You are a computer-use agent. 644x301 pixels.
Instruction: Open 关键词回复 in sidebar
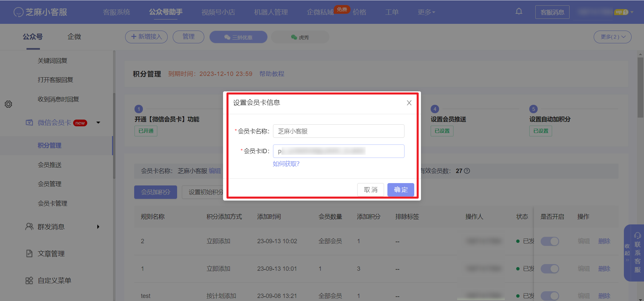[x=53, y=61]
